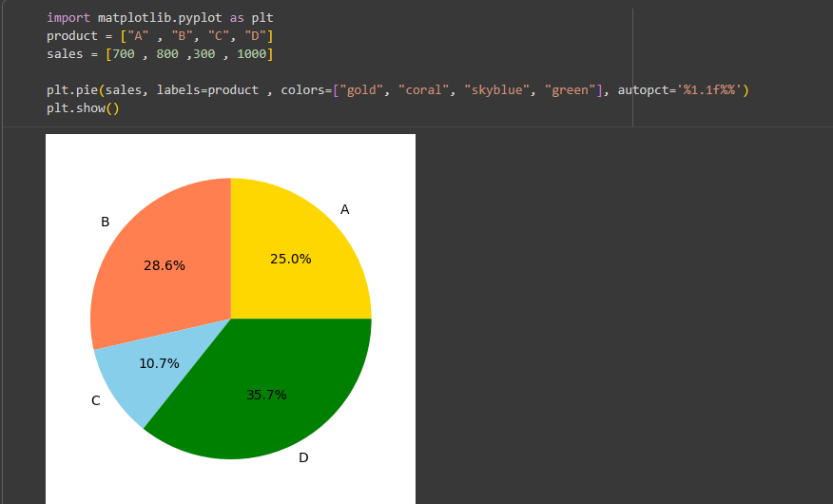Click the value 1000 in sales list
This screenshot has width=833, height=504.
251,54
